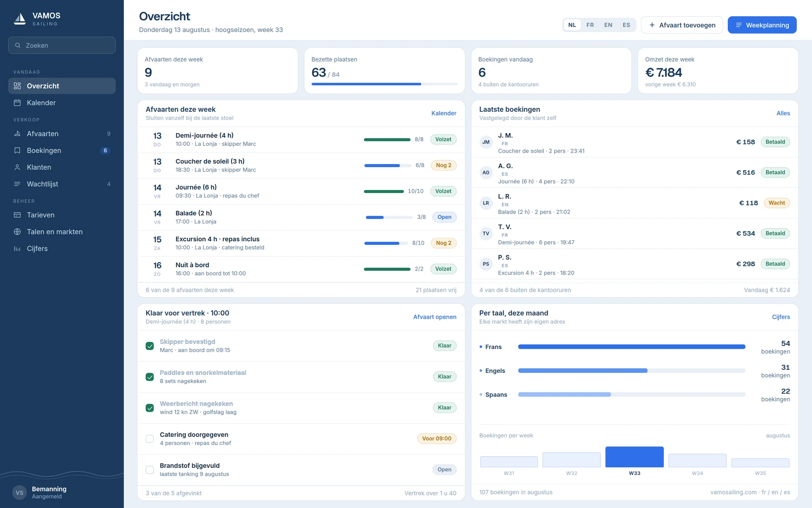Image resolution: width=812 pixels, height=508 pixels.
Task: Click the Vamos Sailing sailboat logo
Action: 20,19
